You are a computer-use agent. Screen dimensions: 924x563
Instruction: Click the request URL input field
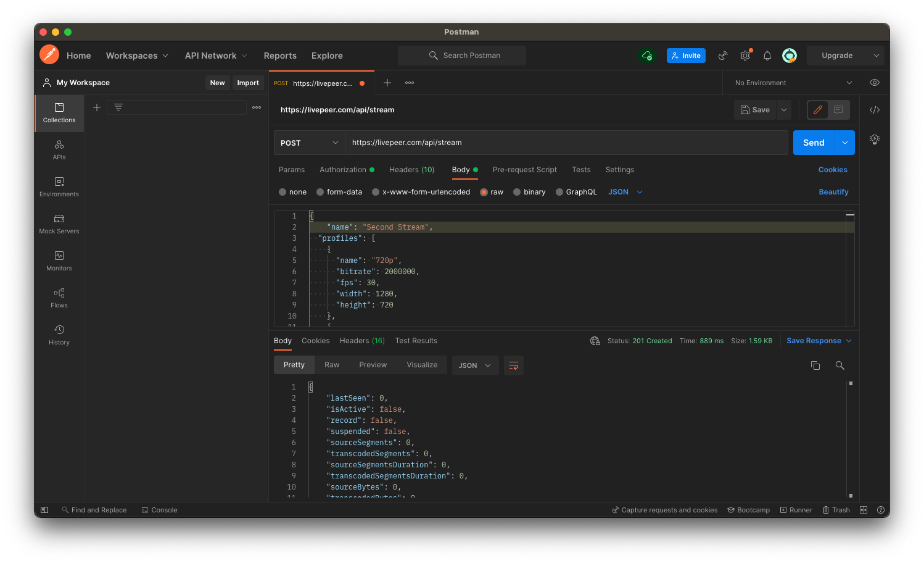[566, 143]
